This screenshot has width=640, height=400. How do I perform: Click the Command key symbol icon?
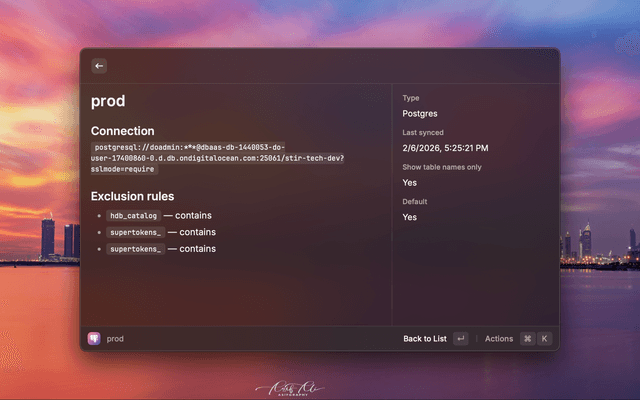coord(527,339)
